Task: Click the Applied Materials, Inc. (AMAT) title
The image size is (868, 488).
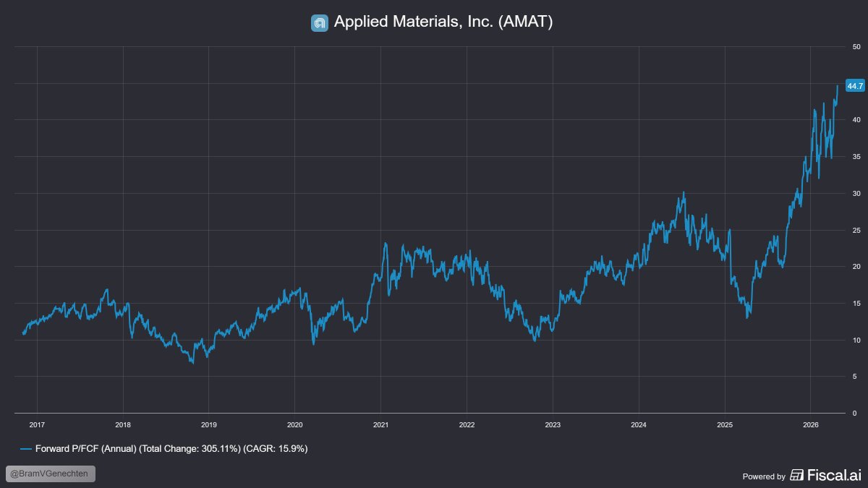Action: pos(443,22)
